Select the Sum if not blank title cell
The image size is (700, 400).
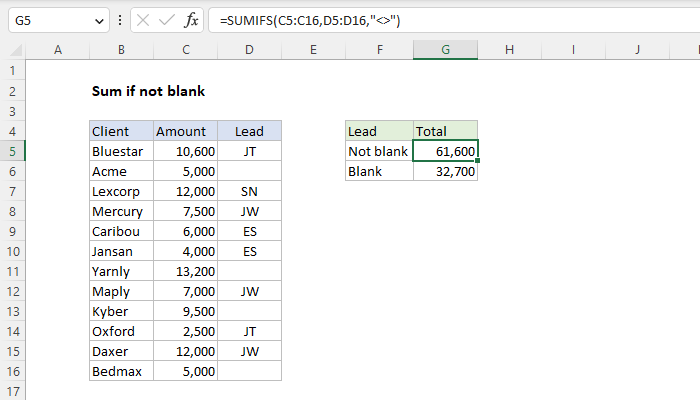(x=148, y=91)
